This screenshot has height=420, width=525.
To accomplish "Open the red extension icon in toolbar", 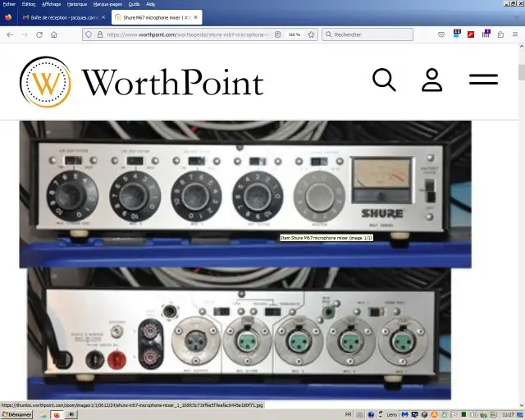I will (471, 34).
